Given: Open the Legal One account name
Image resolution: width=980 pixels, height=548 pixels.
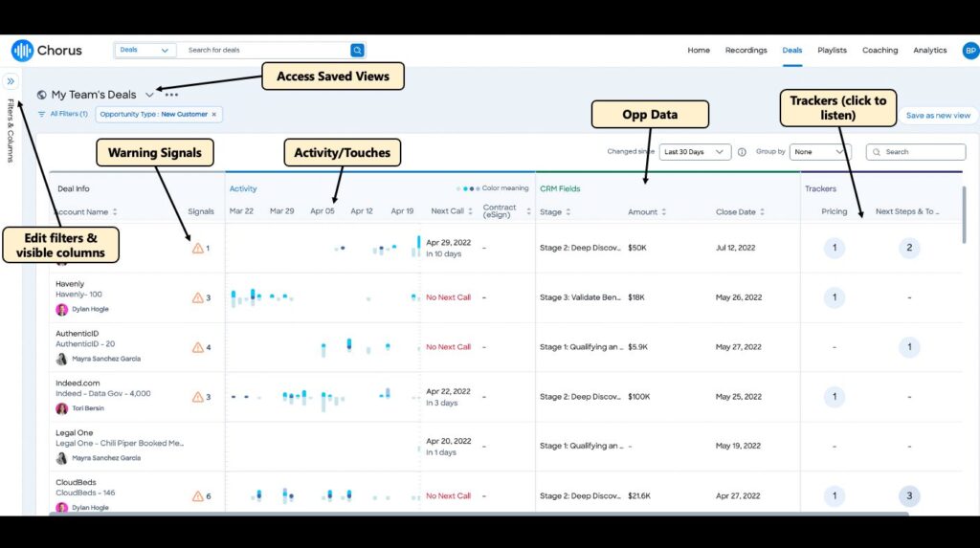Looking at the screenshot, I should [74, 432].
